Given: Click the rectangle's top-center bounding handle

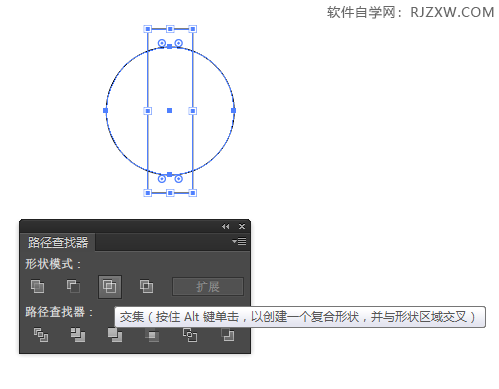Looking at the screenshot, I should pyautogui.click(x=170, y=29).
